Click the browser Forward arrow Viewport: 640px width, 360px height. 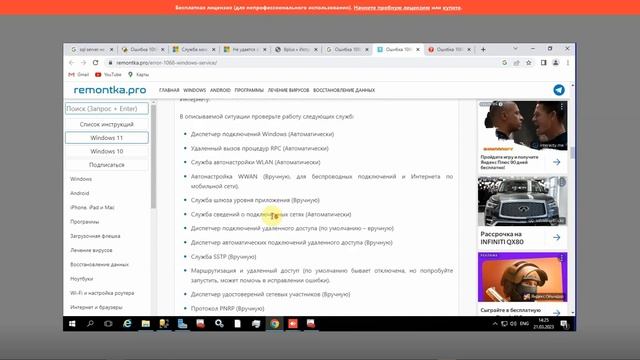(x=83, y=63)
